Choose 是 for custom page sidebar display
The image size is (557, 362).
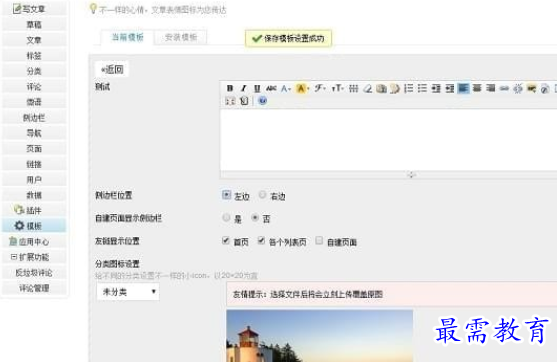pyautogui.click(x=226, y=217)
